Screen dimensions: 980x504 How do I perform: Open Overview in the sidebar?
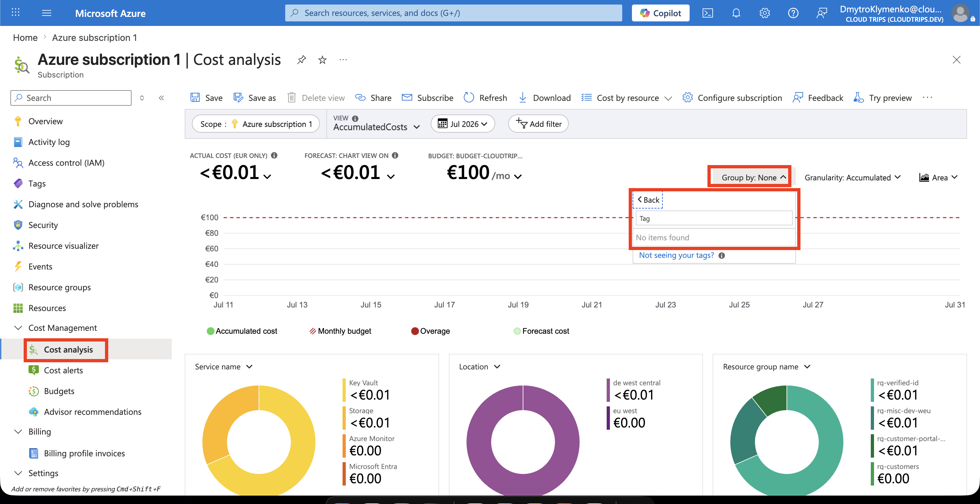tap(45, 121)
